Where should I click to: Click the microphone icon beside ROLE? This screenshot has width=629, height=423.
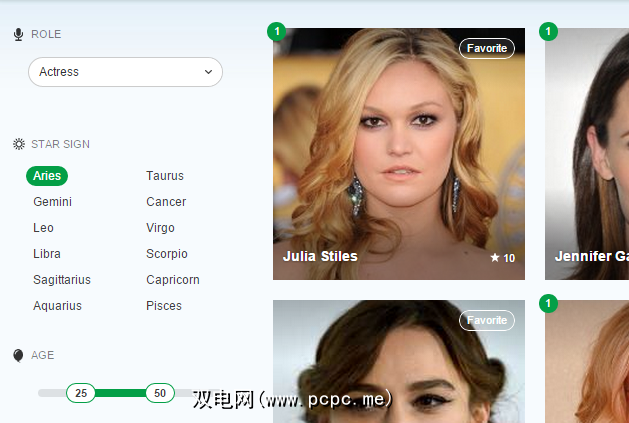pos(18,35)
